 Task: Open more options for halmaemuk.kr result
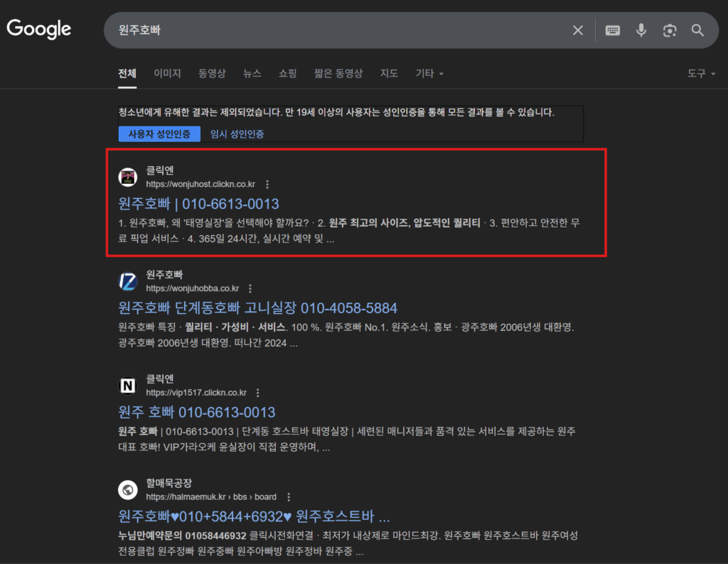point(289,497)
